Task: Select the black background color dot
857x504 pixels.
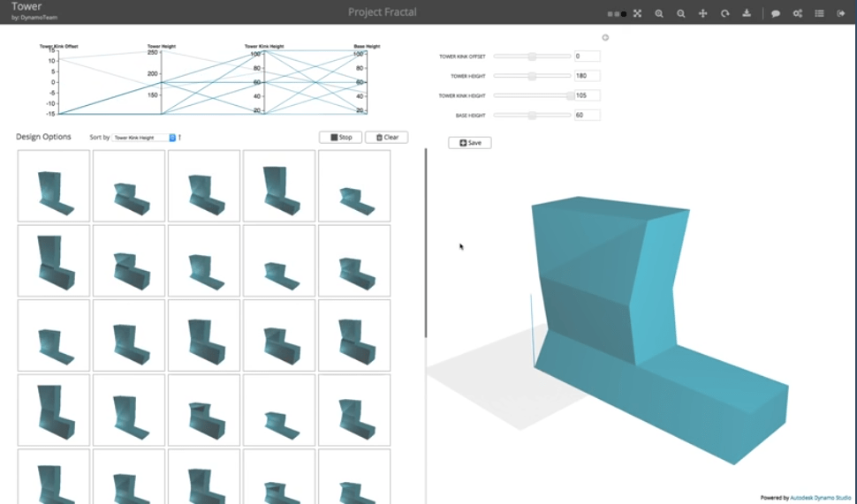Action: (623, 14)
